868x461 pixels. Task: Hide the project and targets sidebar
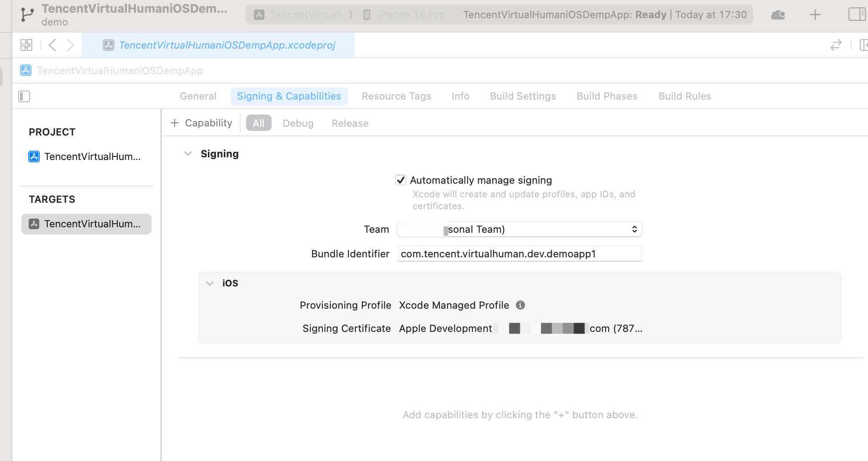point(24,96)
